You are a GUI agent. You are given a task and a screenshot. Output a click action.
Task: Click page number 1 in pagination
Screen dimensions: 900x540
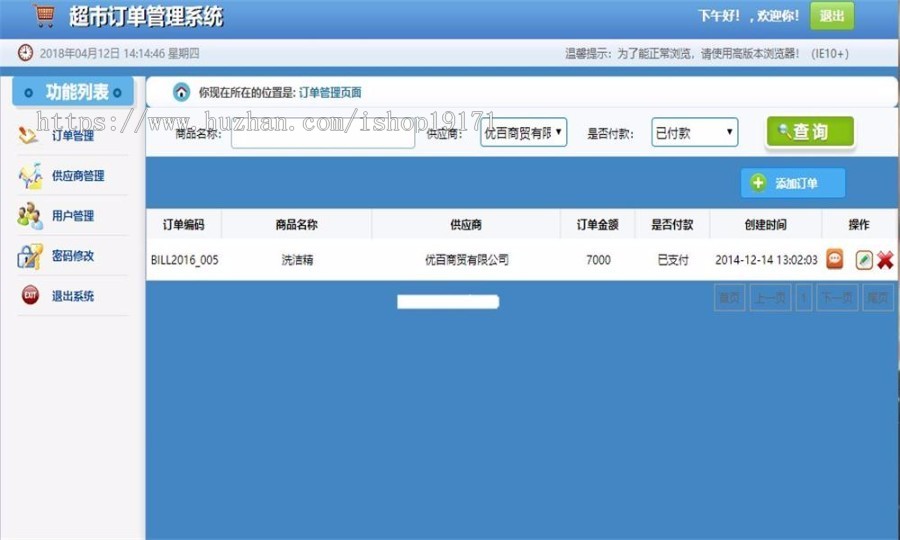pyautogui.click(x=804, y=297)
